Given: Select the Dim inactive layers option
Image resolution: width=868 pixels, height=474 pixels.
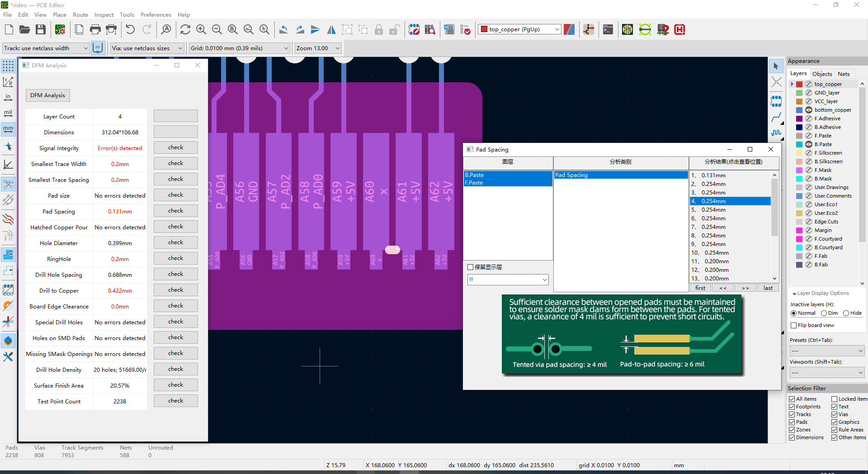Looking at the screenshot, I should click(824, 313).
